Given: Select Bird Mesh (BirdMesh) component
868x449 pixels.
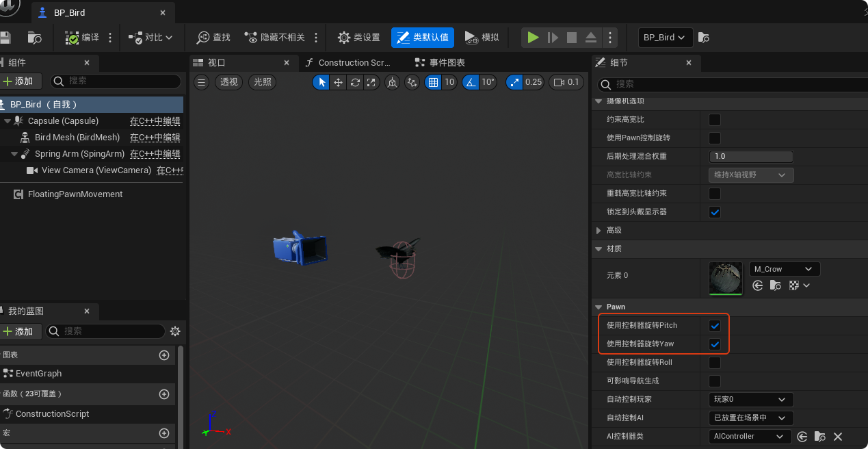Looking at the screenshot, I should (x=77, y=138).
